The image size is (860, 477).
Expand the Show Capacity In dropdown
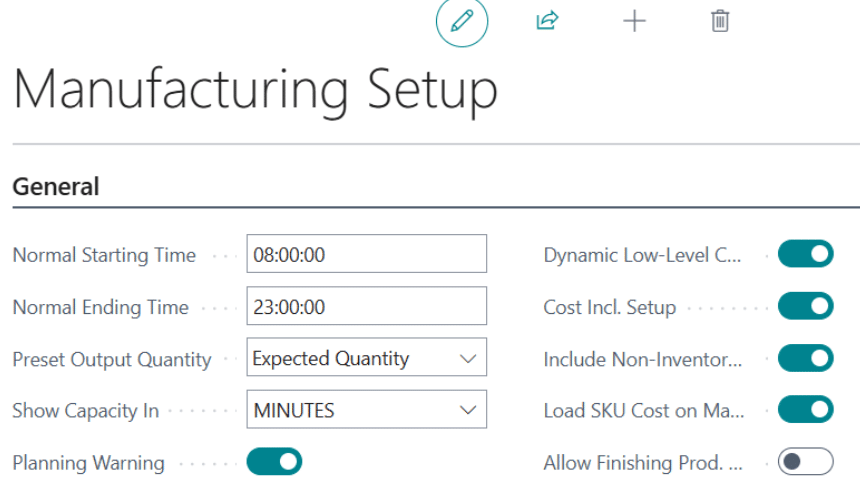pyautogui.click(x=366, y=410)
